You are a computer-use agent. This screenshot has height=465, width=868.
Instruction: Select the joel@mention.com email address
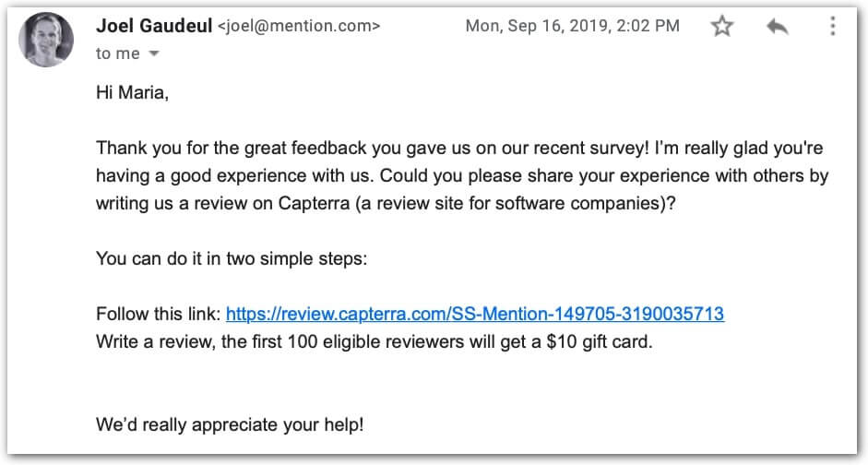pyautogui.click(x=299, y=26)
